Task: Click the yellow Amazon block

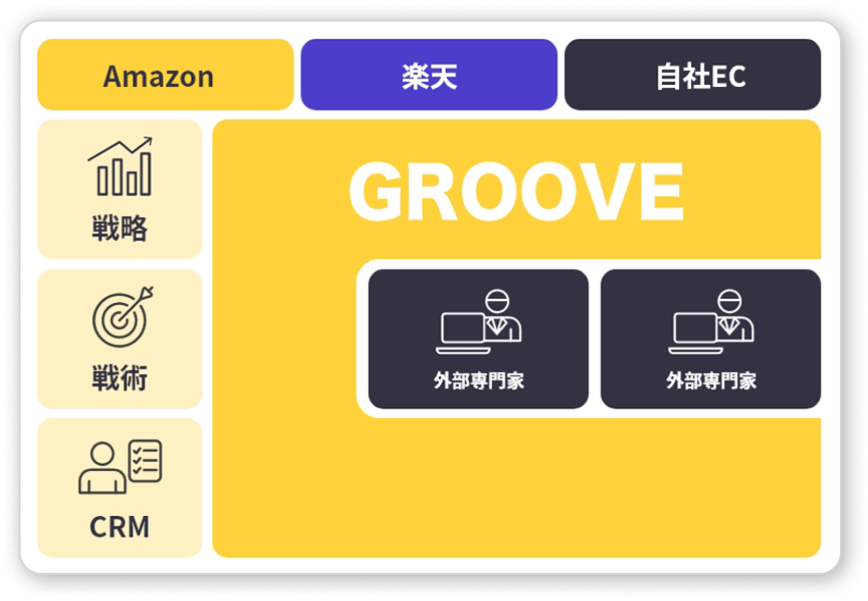Action: [x=165, y=75]
